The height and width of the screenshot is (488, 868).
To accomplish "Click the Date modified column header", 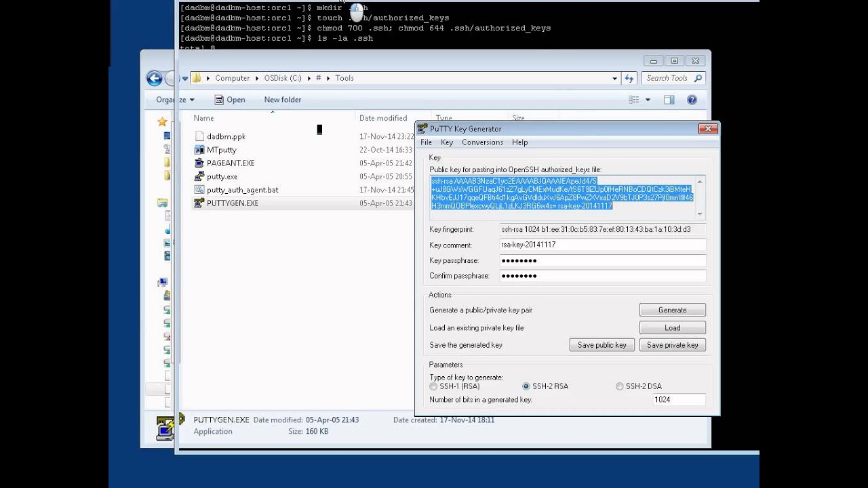I will (x=383, y=118).
